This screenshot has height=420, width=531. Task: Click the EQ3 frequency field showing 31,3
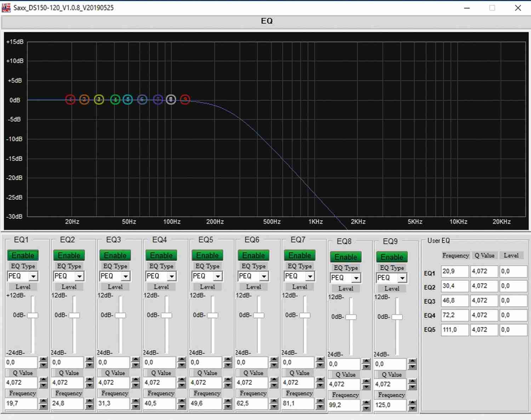tap(114, 403)
